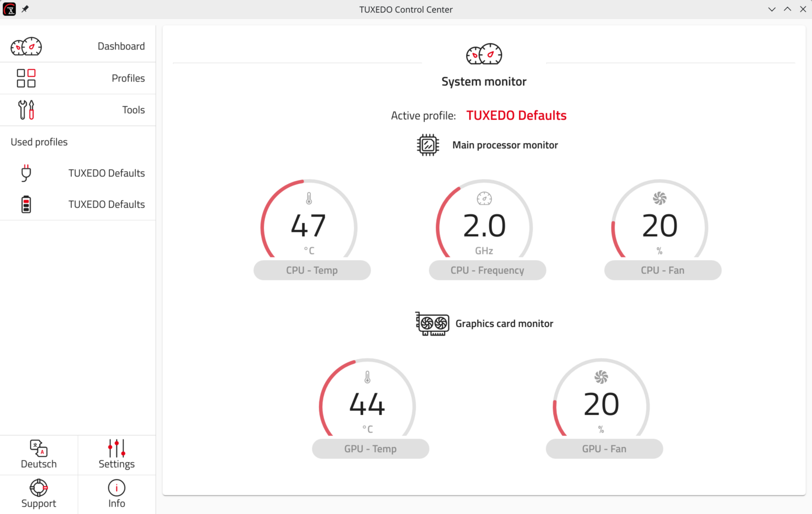Click the GPU temperature value 44

(367, 404)
